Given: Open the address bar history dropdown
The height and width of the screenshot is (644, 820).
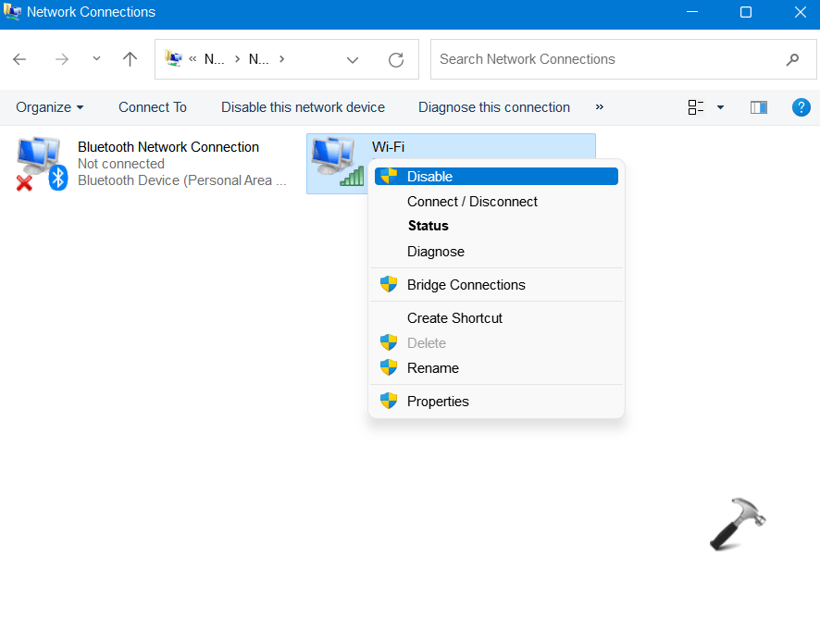Looking at the screenshot, I should pyautogui.click(x=353, y=60).
